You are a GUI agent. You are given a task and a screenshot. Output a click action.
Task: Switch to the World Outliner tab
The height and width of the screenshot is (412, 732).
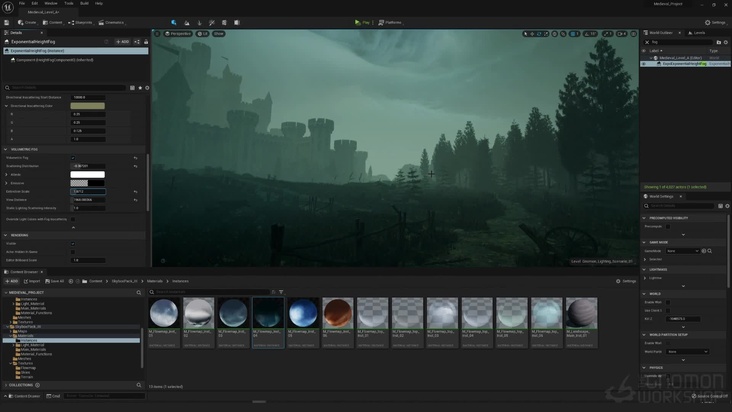point(662,33)
